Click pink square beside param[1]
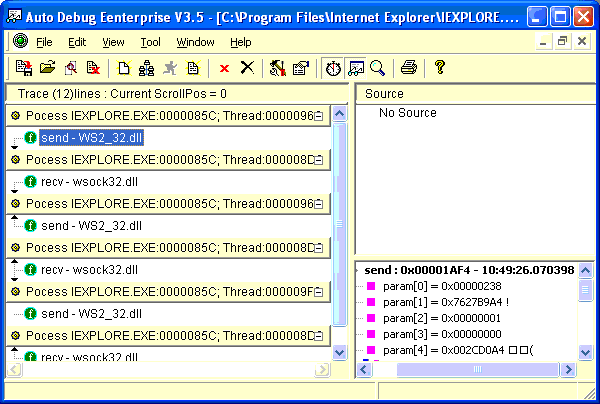The height and width of the screenshot is (404, 600). click(371, 302)
